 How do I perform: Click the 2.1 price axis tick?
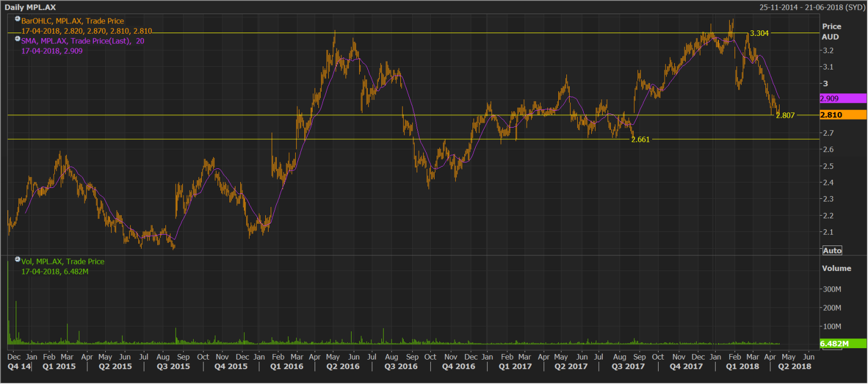click(x=828, y=232)
